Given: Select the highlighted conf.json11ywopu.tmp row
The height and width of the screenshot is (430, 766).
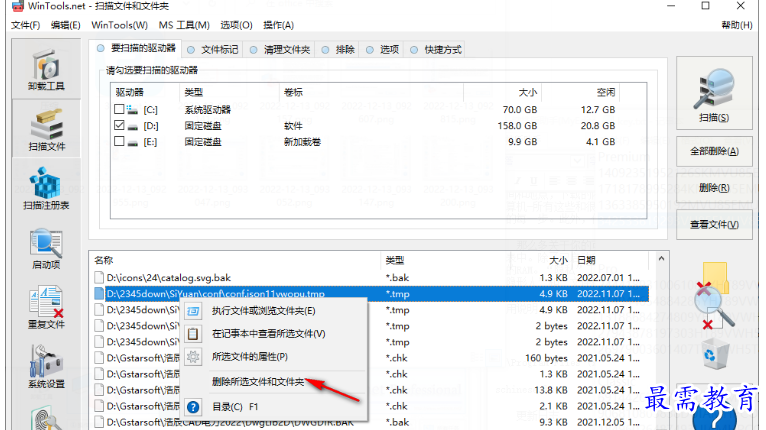Looking at the screenshot, I should tap(370, 294).
